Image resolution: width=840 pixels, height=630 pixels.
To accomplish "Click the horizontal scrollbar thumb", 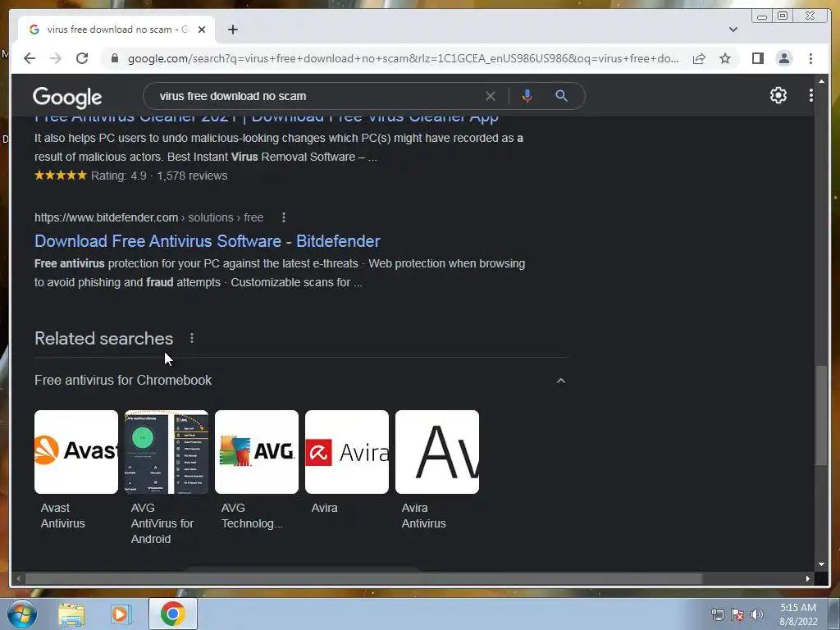I will pos(363,578).
